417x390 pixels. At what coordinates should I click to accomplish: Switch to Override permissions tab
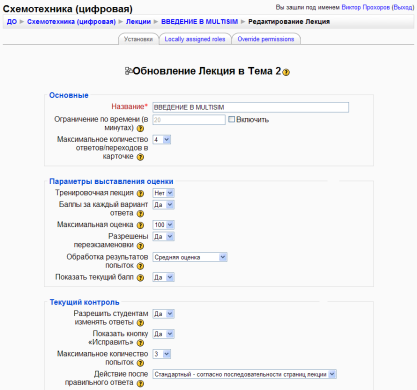(266, 39)
